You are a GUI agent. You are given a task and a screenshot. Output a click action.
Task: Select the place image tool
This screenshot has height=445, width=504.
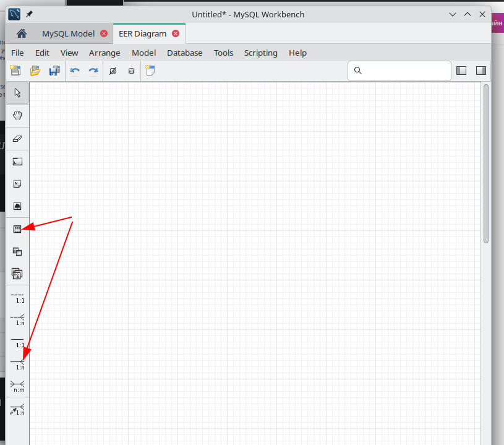[17, 206]
